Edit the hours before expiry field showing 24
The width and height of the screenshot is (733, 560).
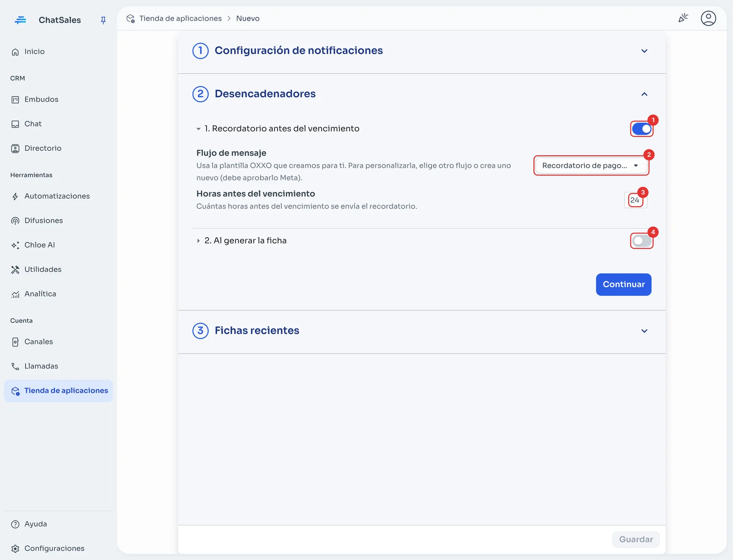(635, 200)
